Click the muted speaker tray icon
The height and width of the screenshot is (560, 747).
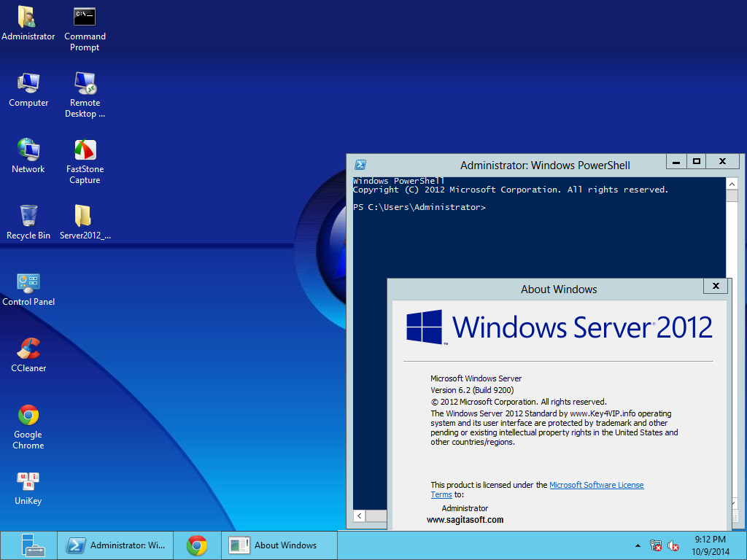click(673, 545)
